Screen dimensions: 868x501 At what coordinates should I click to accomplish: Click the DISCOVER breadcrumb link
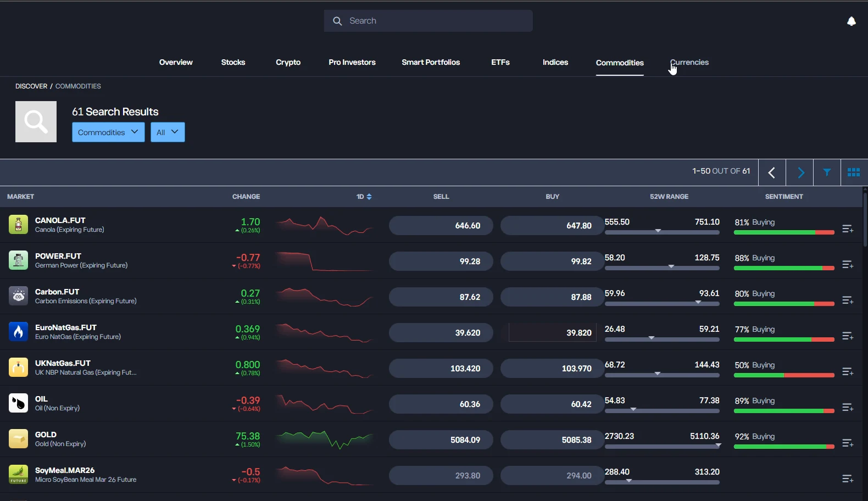click(x=31, y=86)
